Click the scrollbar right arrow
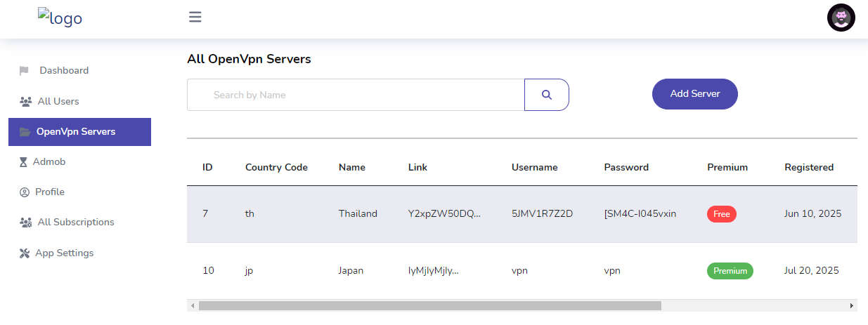 coord(852,306)
